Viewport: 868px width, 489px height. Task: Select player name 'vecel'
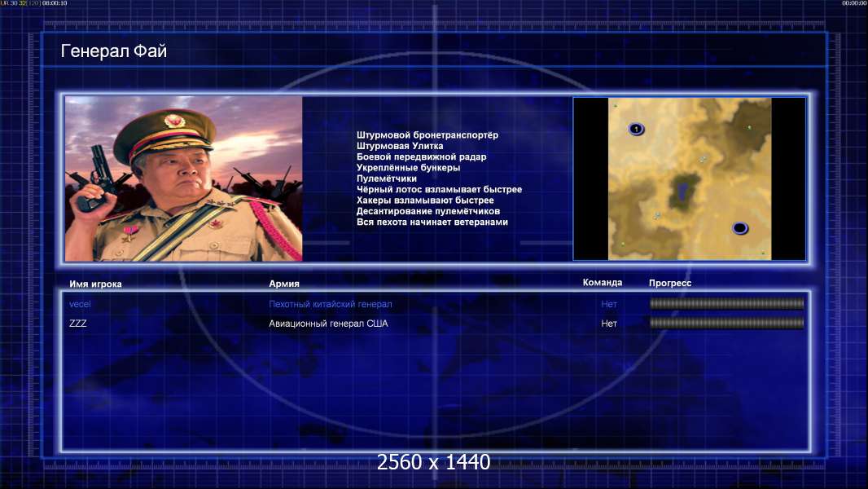(x=80, y=304)
